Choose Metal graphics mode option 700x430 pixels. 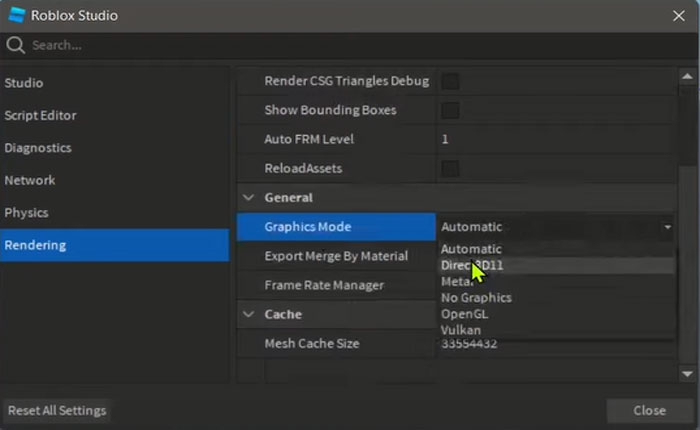[556, 282]
